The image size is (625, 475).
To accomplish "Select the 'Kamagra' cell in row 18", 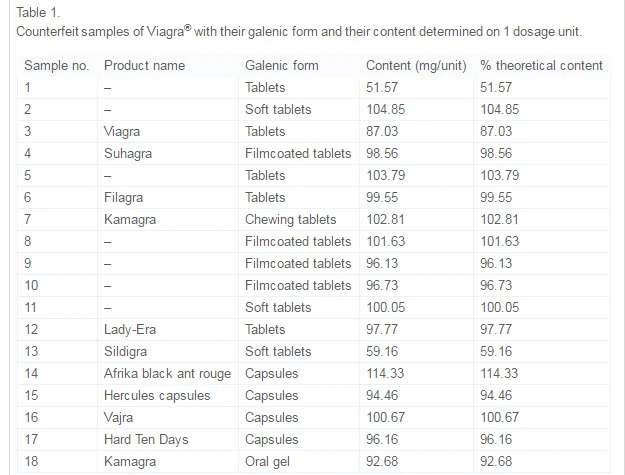I will 130,461.
